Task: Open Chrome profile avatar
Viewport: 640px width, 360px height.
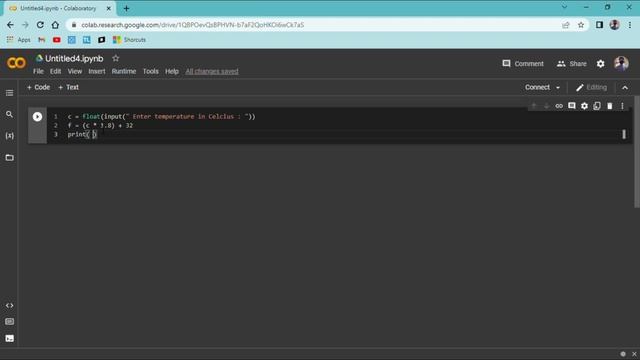Action: click(x=614, y=25)
